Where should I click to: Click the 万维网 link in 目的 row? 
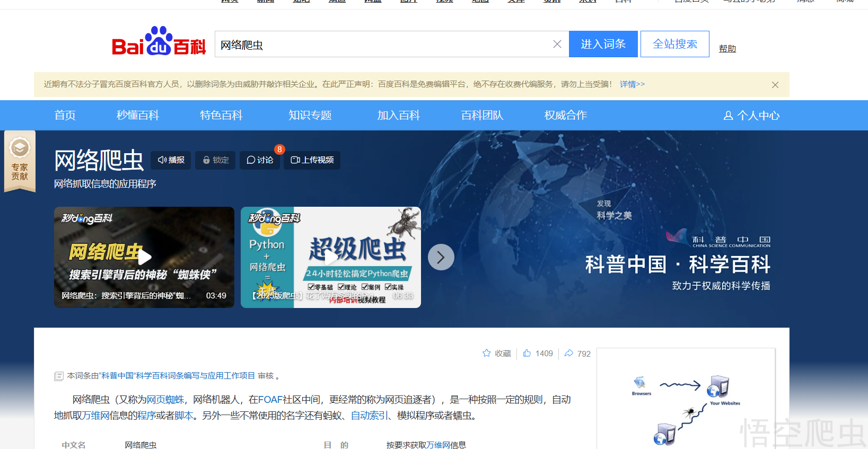[439, 445]
